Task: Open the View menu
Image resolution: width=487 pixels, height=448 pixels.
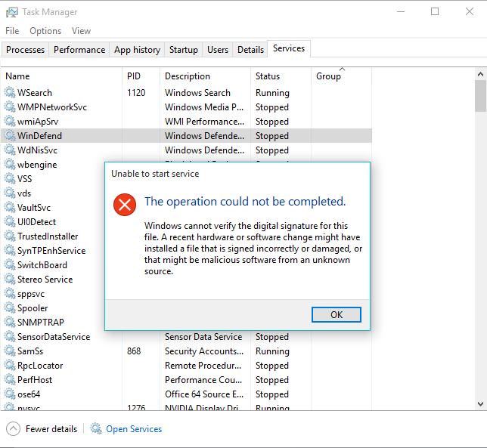Action: click(x=81, y=31)
